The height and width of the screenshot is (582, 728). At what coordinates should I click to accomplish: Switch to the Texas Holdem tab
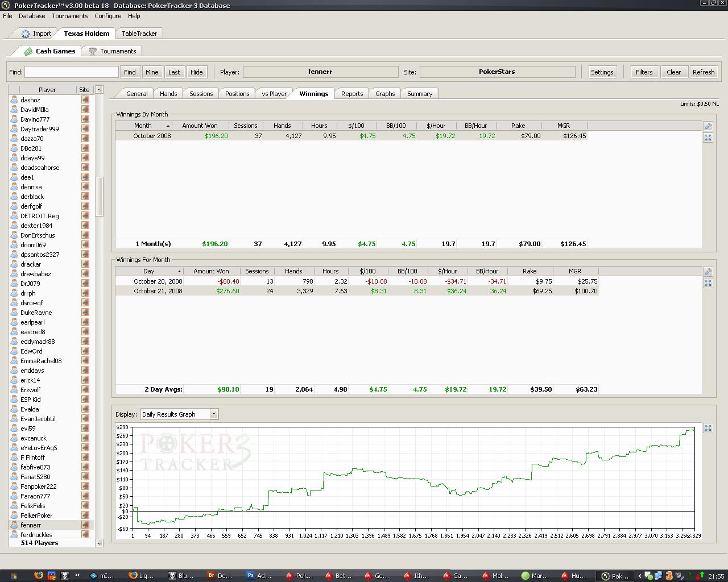click(x=86, y=34)
